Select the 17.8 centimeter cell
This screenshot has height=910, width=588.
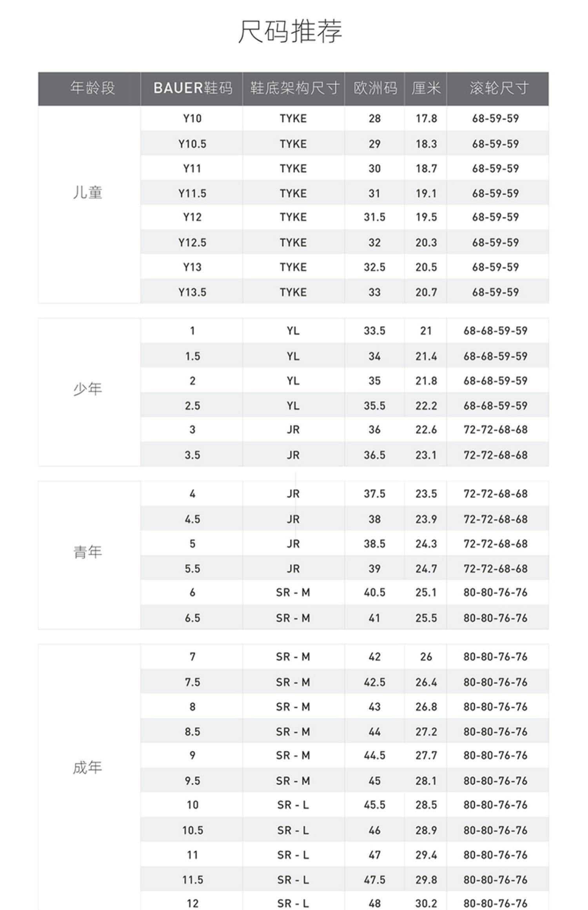[426, 118]
